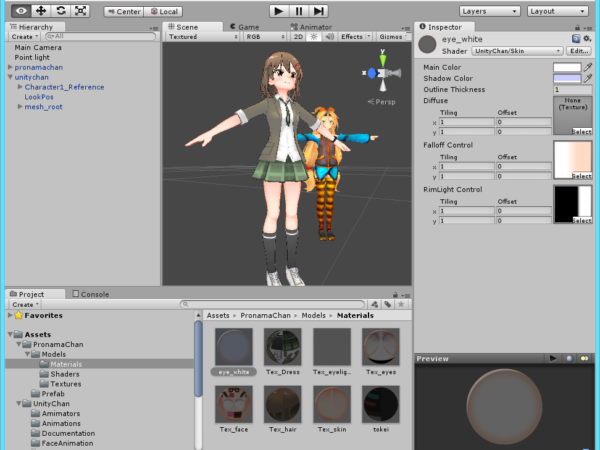600x450 pixels.
Task: Switch to the Game tab
Action: pyautogui.click(x=245, y=27)
